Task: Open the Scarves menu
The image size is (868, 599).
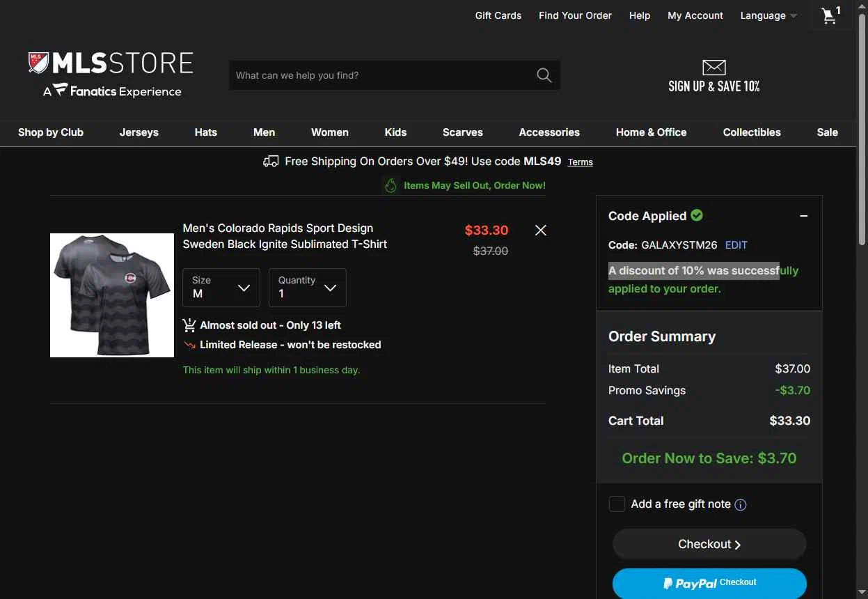Action: pyautogui.click(x=463, y=132)
